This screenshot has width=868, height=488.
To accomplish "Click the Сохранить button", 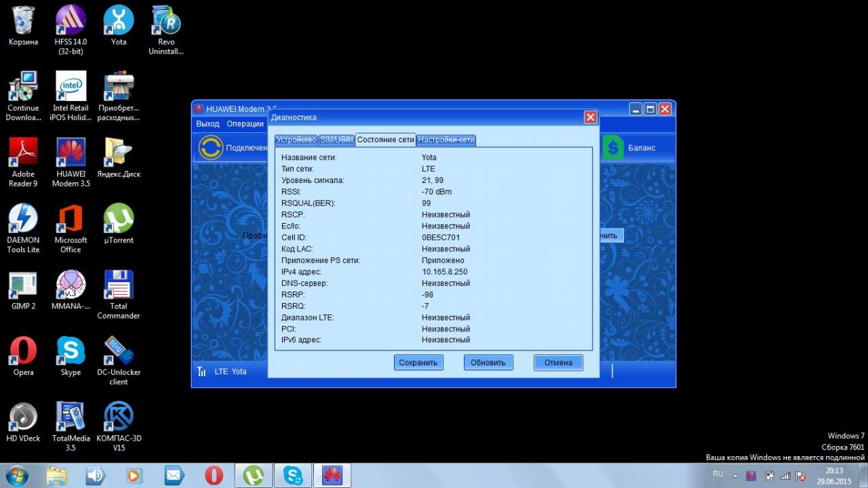I will point(418,363).
